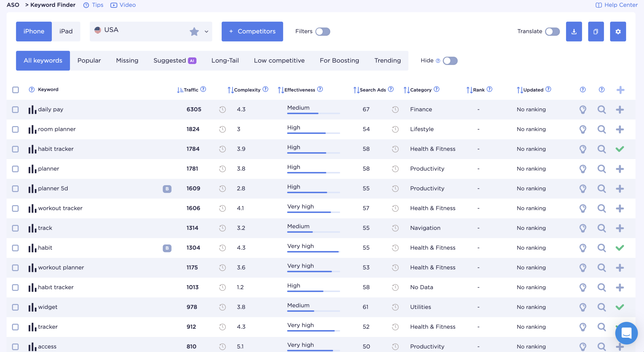This screenshot has height=352, width=644.
Task: Open the Long-Tail tab
Action: click(225, 61)
